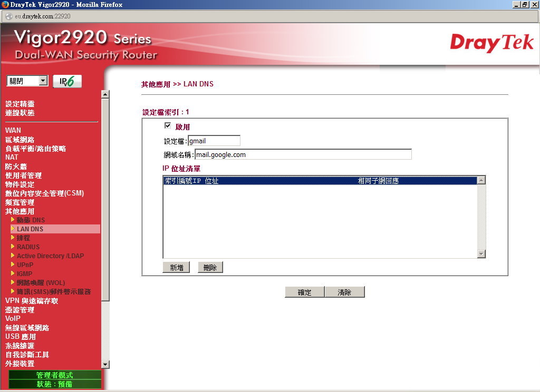This screenshot has height=392, width=540.
Task: Expand 自我診斷工具 menu
Action: click(27, 354)
